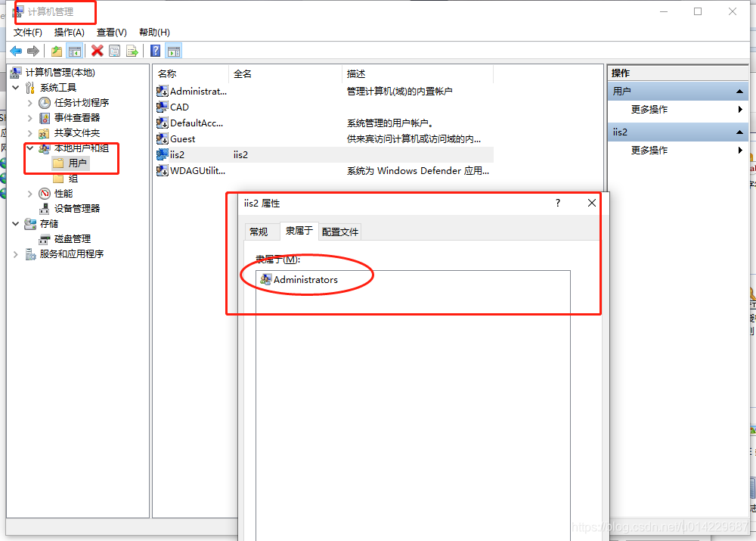Click the Help question mark toolbar icon
This screenshot has height=541, width=756.
coord(155,50)
